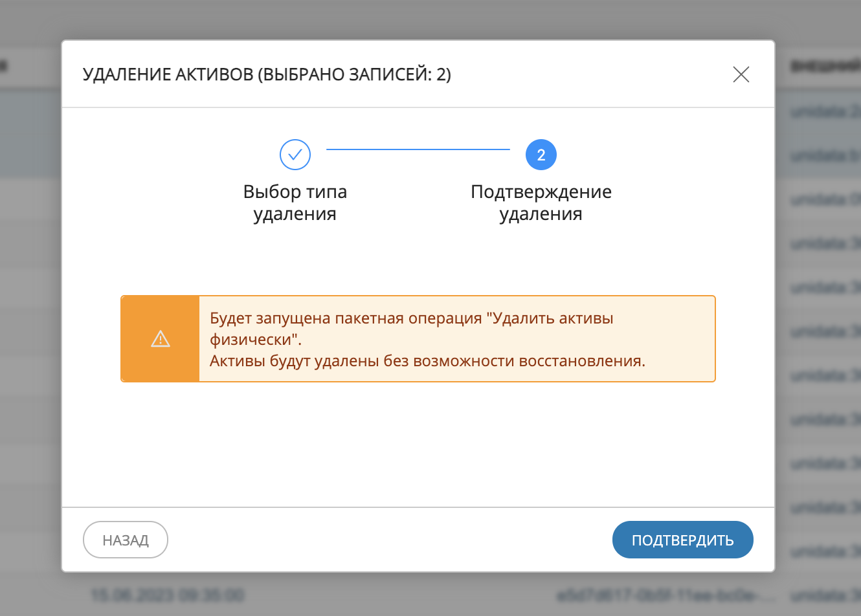Close the Удаление активов dialog
861x616 pixels.
pos(741,74)
